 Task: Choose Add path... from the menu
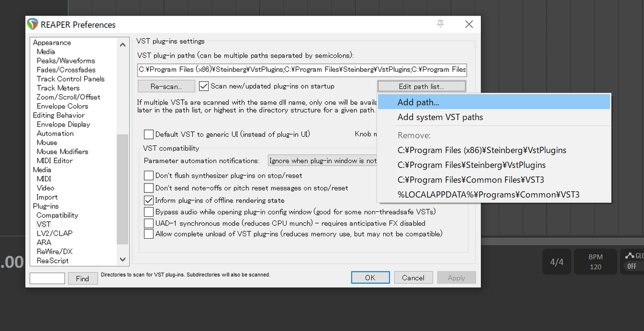click(x=494, y=102)
